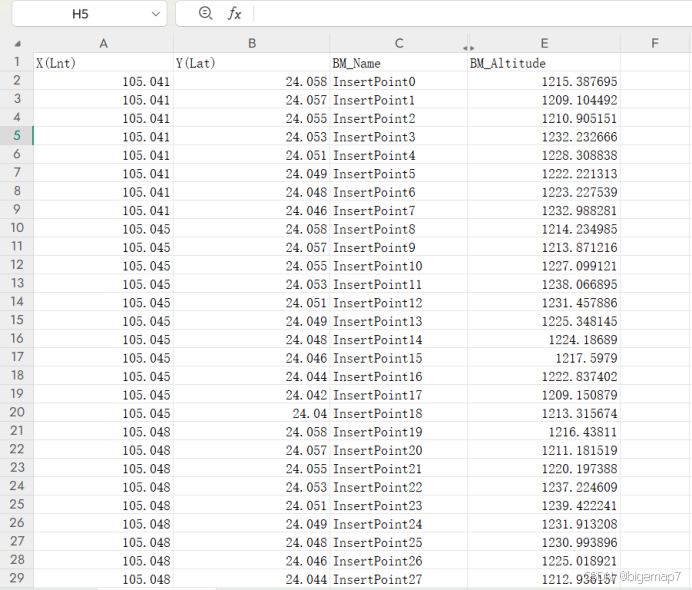Click latitude 24.042 in InsertPoint17 row
The width and height of the screenshot is (692, 590).
(x=252, y=395)
